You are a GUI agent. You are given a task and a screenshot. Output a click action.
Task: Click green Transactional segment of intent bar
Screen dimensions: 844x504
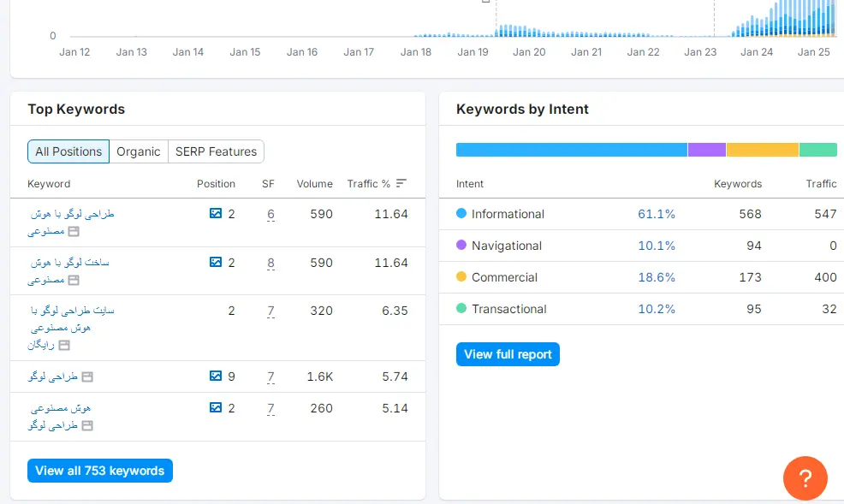[818, 150]
